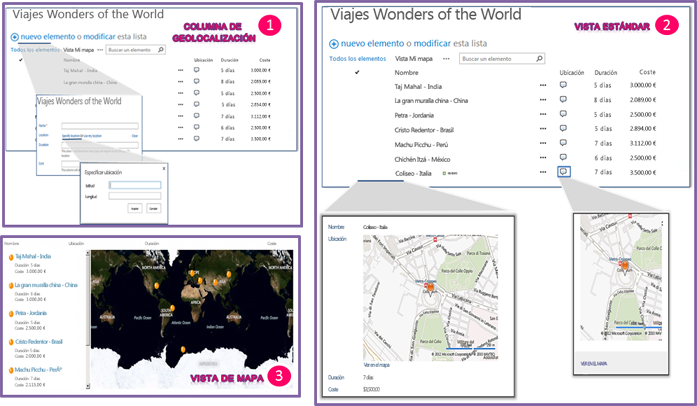Click VER EN EL MAPA in location callout
This screenshot has height=406, width=697.
point(594,364)
